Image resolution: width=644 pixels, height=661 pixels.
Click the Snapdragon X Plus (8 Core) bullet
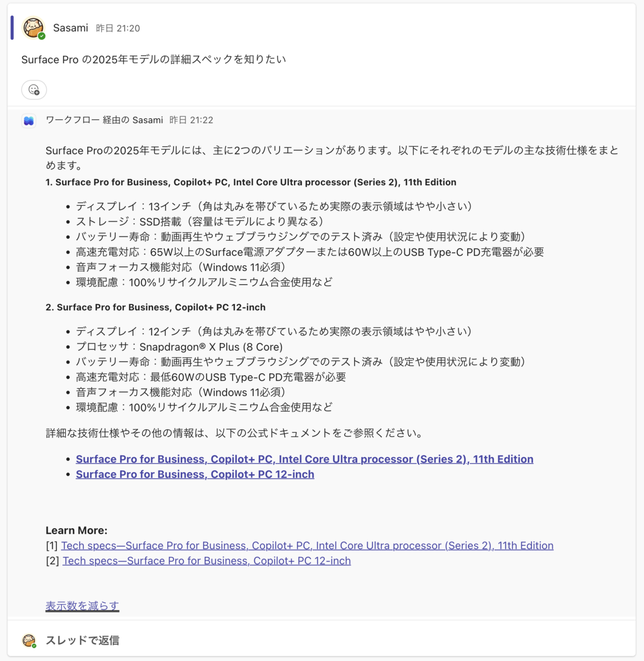point(179,347)
